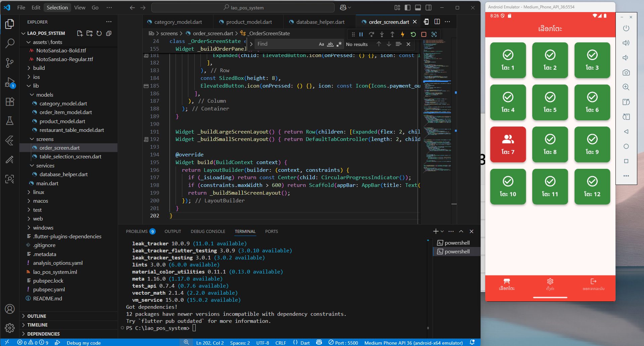The width and height of the screenshot is (644, 346).
Task: Toggle Match Case in Find widget
Action: [321, 44]
